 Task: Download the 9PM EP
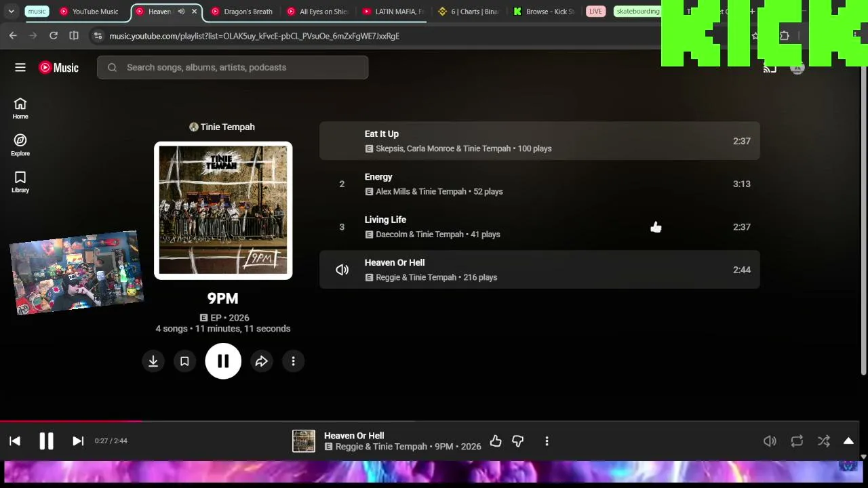pos(153,361)
